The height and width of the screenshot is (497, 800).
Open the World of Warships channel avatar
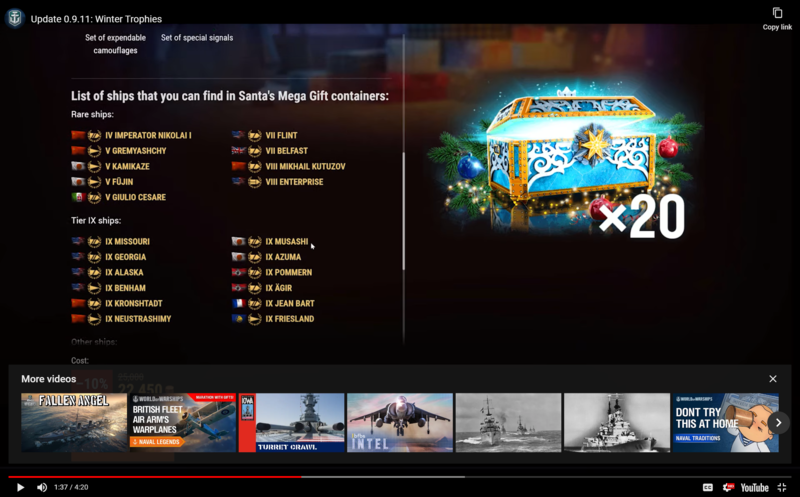15,18
